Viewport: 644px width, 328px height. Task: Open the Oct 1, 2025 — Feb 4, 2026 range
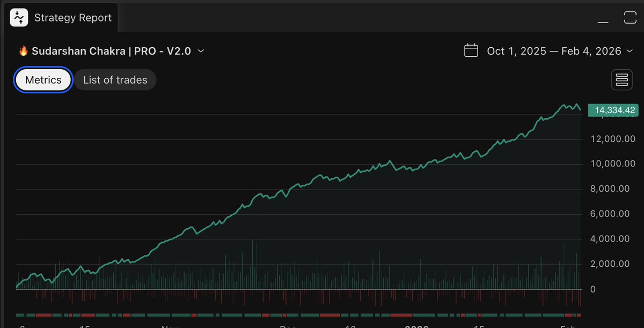[548, 51]
